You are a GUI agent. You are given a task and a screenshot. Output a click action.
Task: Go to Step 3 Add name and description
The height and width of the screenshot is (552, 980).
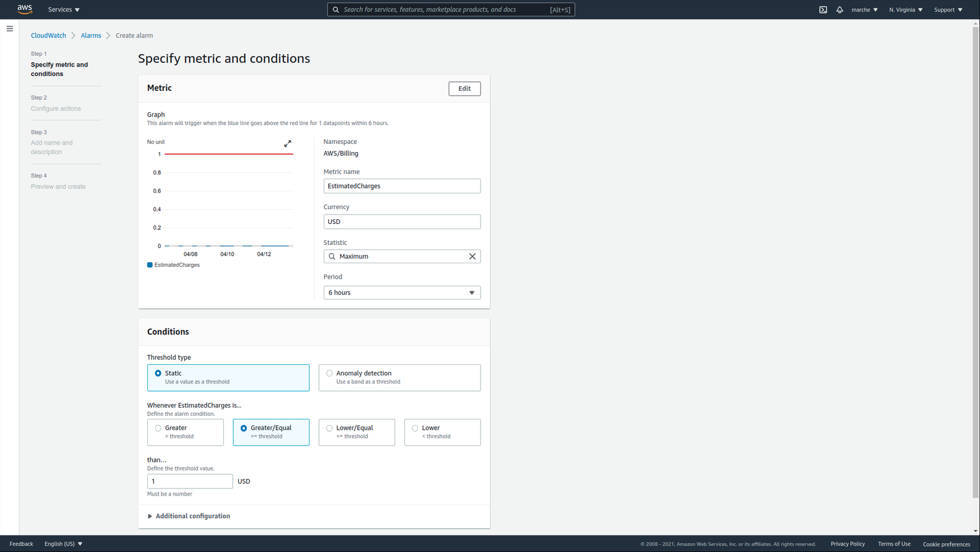click(52, 147)
